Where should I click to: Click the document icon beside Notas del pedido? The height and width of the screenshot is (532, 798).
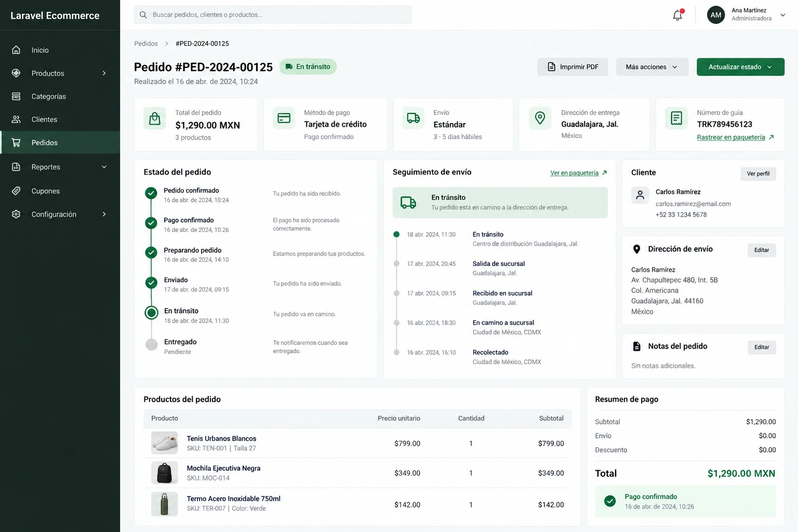point(636,347)
